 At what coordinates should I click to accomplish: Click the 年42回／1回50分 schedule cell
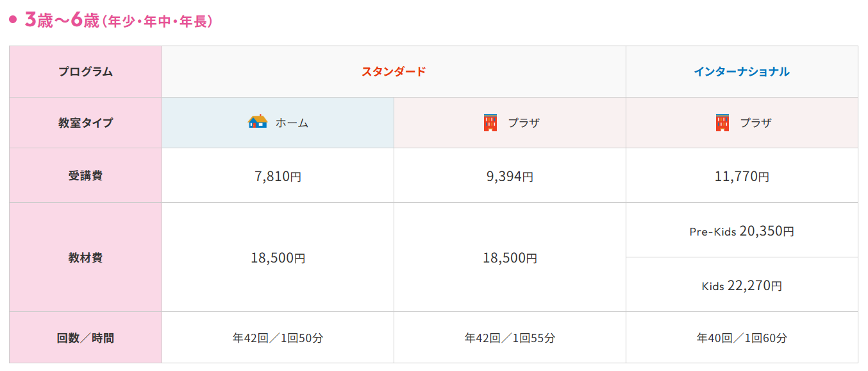click(x=278, y=338)
